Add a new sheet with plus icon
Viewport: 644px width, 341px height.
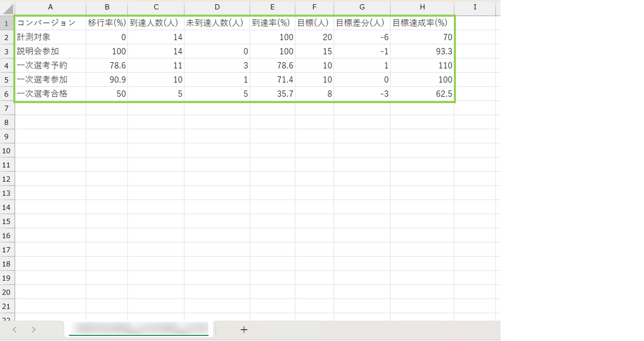pos(244,330)
